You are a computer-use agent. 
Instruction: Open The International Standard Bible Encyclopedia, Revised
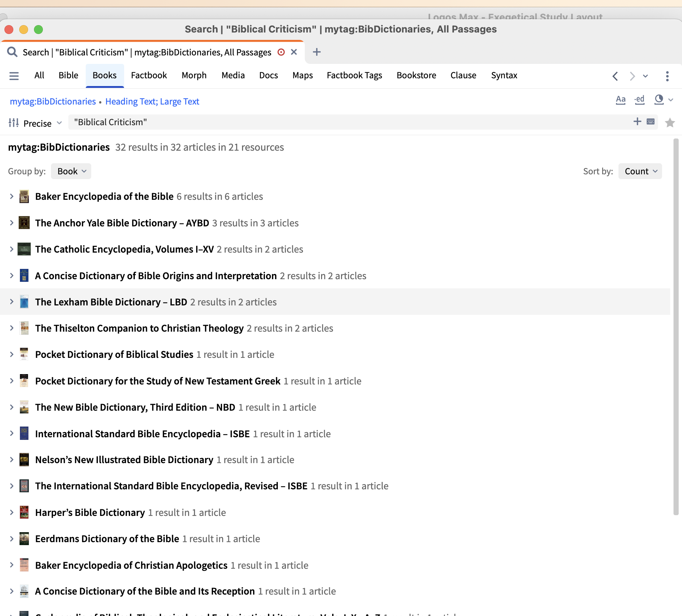(171, 486)
